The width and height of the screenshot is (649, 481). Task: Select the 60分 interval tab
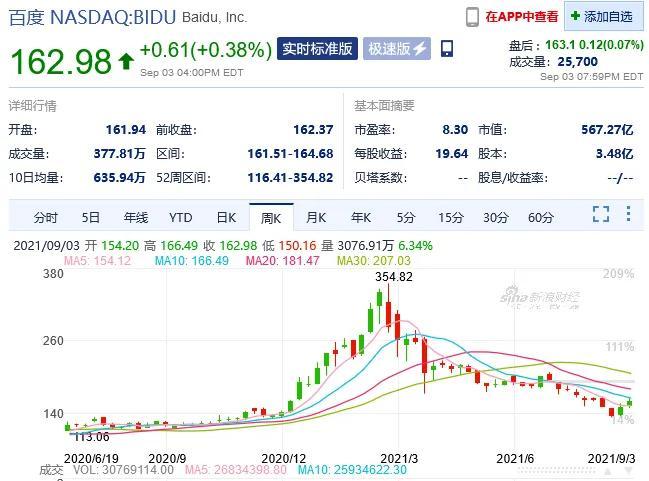541,217
